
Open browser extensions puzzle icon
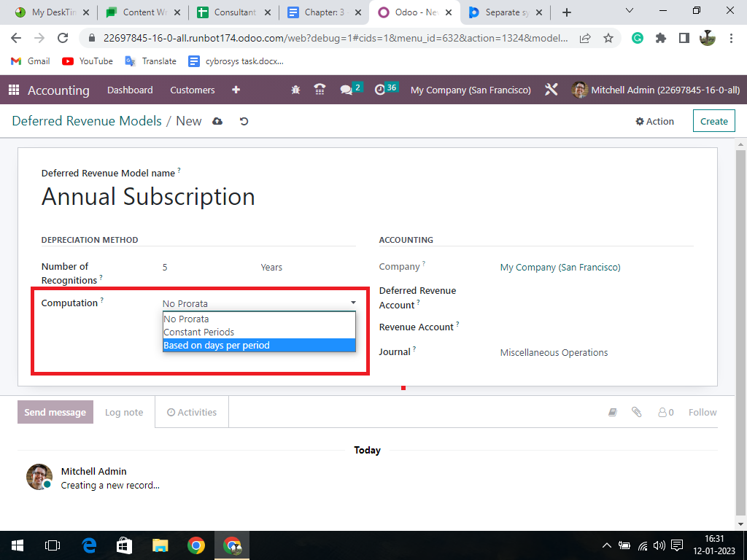(661, 38)
